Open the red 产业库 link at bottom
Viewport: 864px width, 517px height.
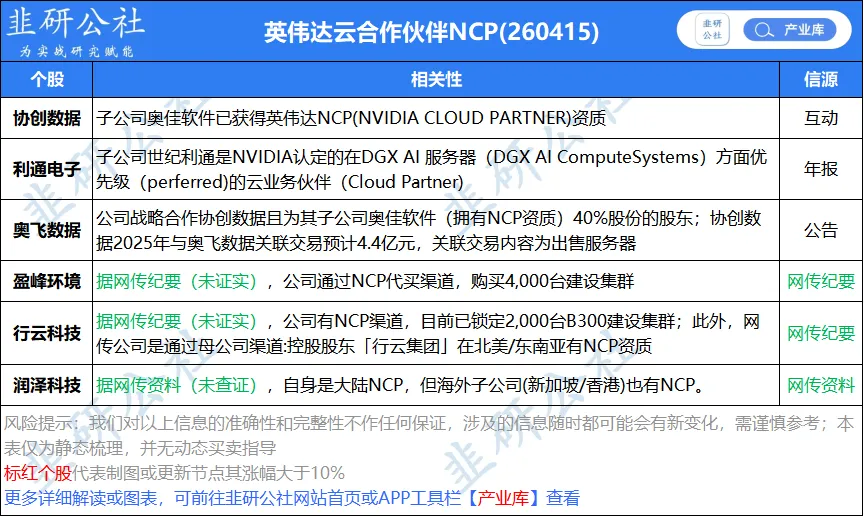pos(503,498)
